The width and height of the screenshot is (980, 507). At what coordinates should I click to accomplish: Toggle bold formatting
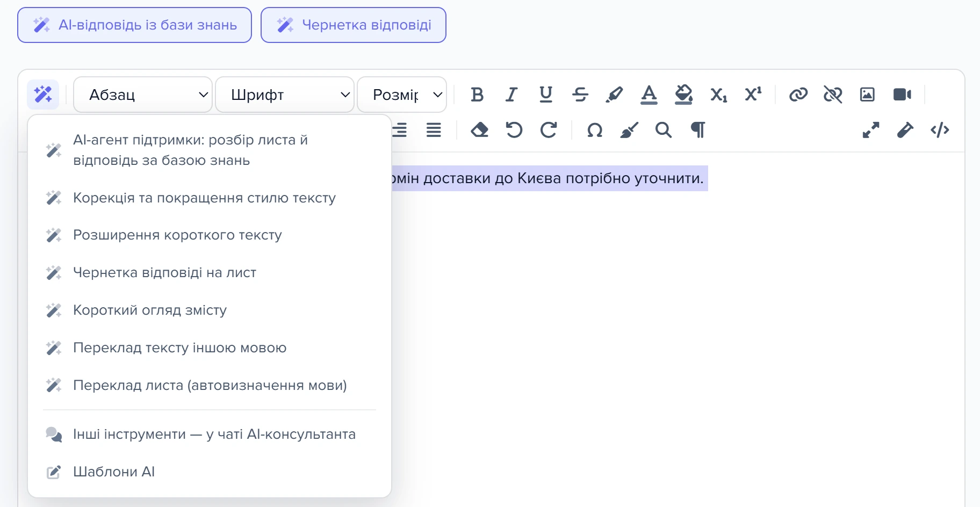[477, 95]
